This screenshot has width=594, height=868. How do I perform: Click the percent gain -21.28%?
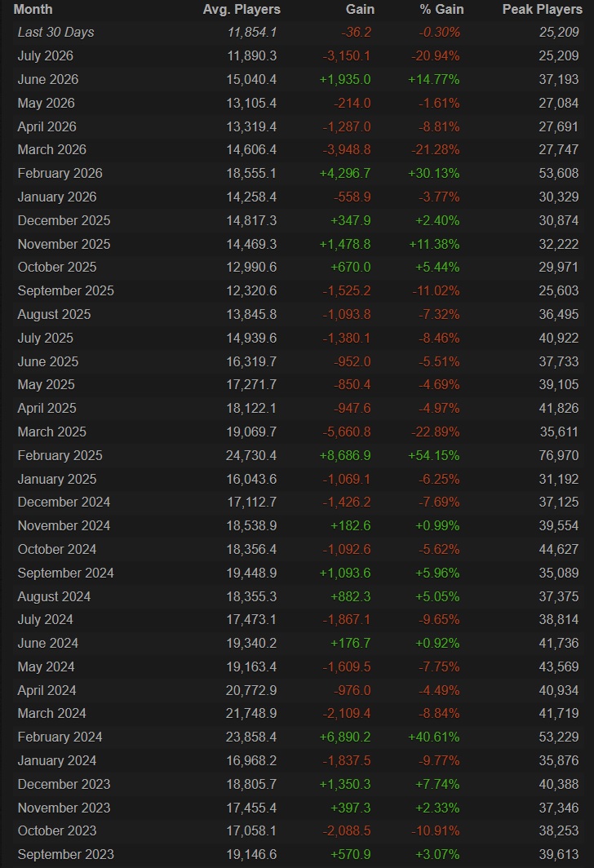[x=436, y=150]
